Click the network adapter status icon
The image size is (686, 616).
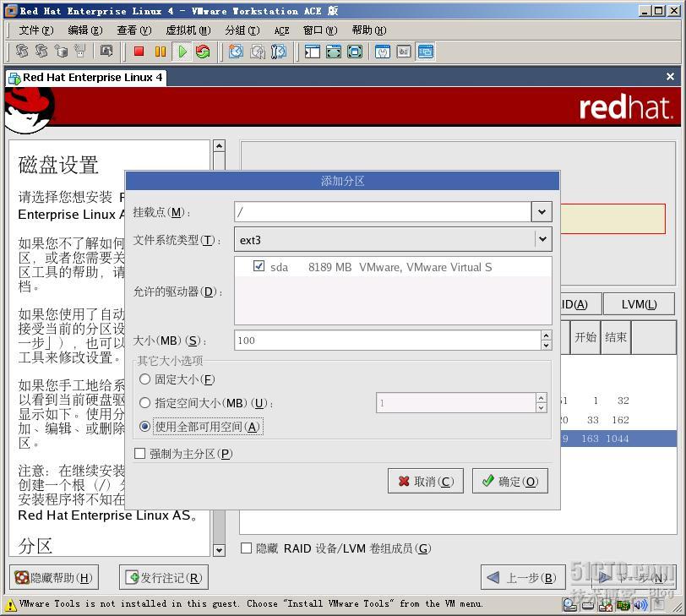coord(623,606)
